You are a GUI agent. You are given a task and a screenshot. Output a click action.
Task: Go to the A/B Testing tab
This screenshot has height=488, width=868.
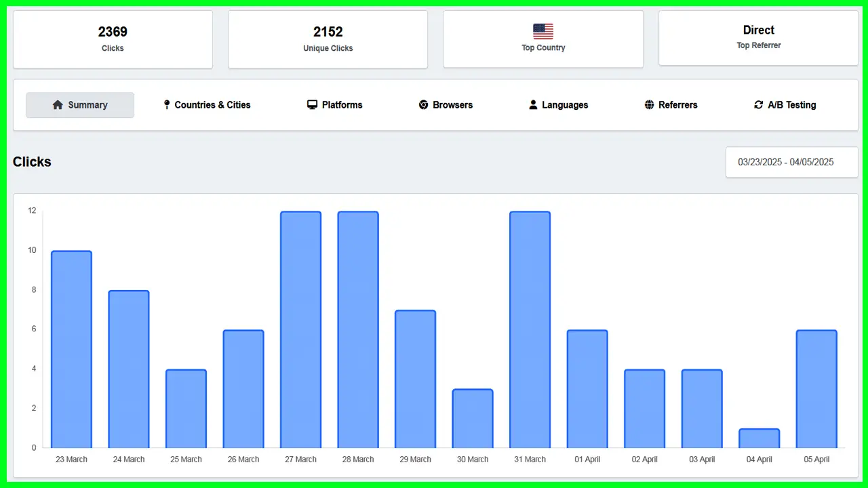[x=791, y=105]
